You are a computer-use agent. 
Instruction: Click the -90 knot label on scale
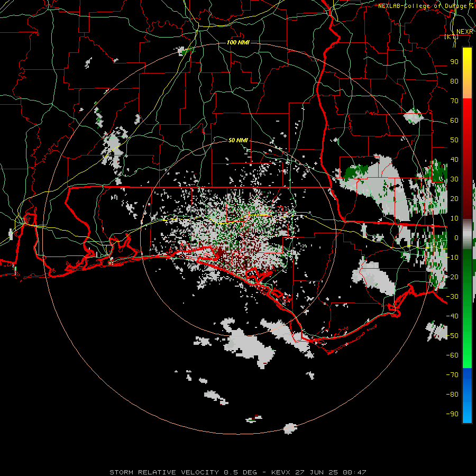click(452, 414)
